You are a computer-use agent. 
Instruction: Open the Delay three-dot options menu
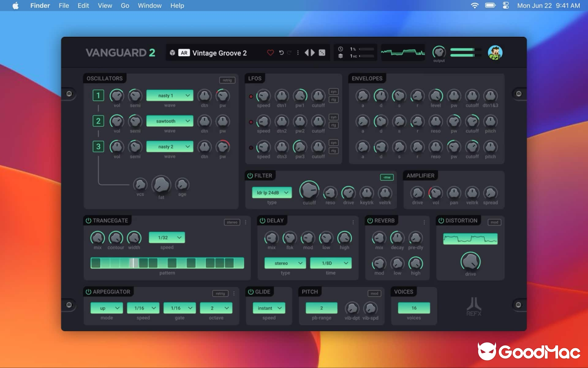coord(353,222)
